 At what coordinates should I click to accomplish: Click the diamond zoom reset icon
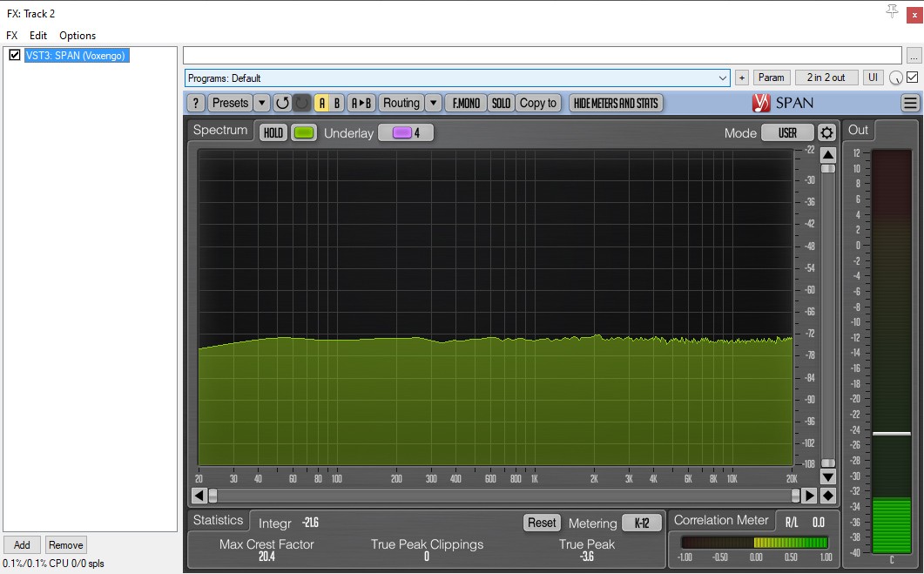(827, 496)
